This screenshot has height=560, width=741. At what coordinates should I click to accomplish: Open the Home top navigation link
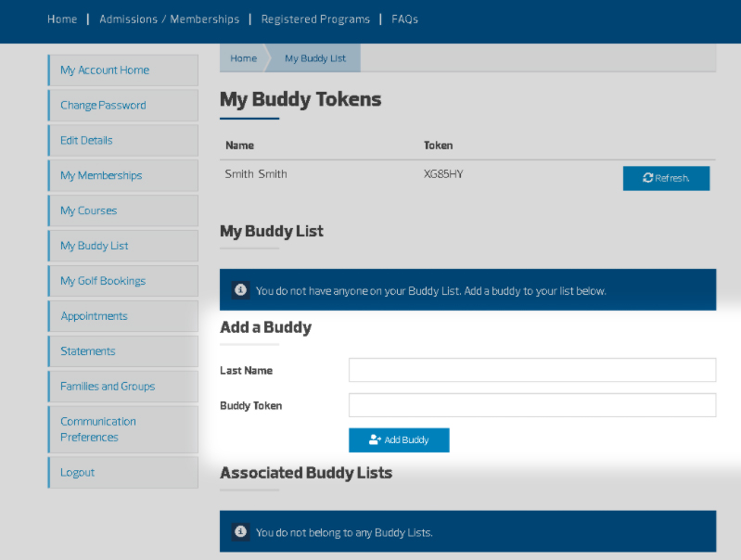tap(62, 19)
